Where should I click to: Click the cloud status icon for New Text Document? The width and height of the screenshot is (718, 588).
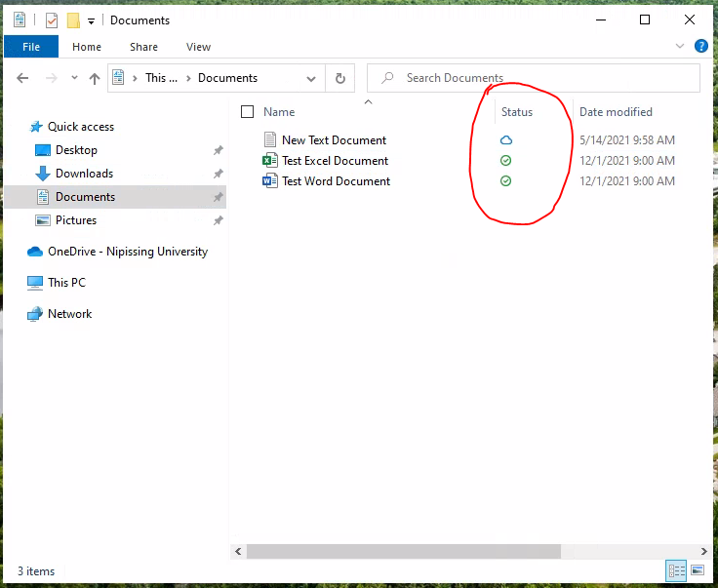coord(505,140)
